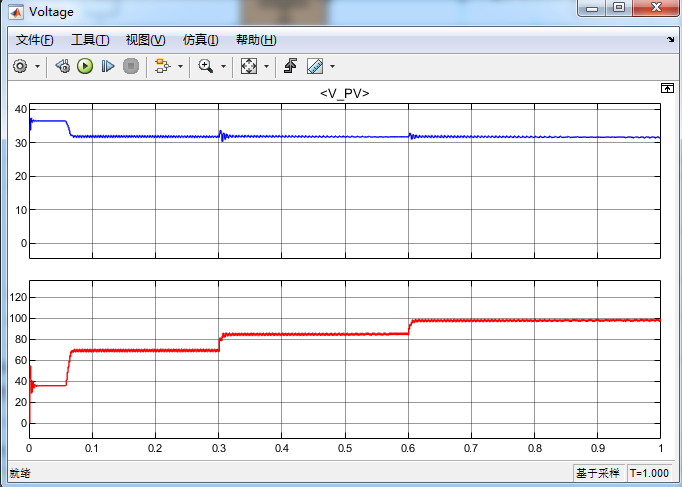Select the zoom magnifier tool
The width and height of the screenshot is (682, 487).
coord(205,66)
